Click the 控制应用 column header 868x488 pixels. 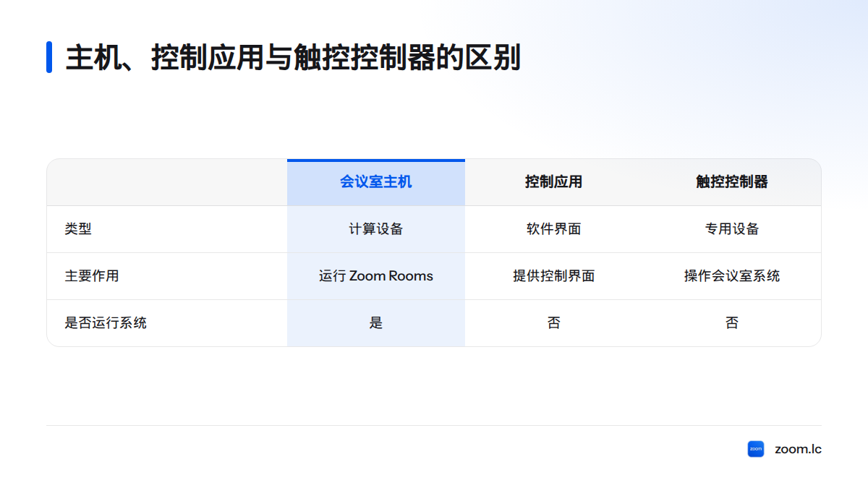pyautogui.click(x=554, y=182)
